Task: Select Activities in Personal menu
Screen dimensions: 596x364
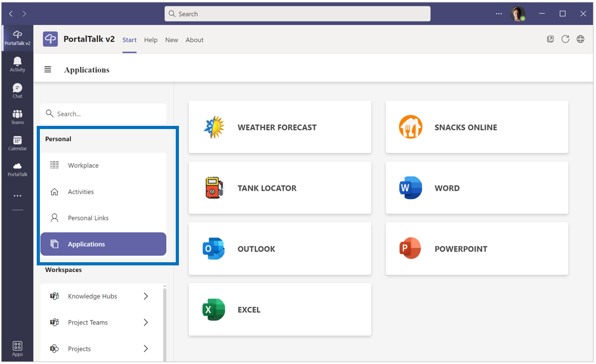Action: click(x=103, y=191)
